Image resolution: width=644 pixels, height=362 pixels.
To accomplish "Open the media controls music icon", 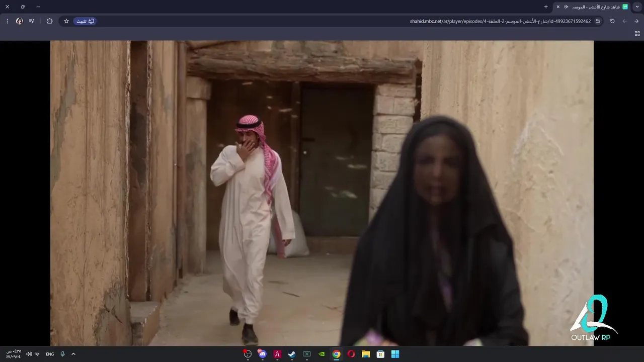I will (32, 21).
